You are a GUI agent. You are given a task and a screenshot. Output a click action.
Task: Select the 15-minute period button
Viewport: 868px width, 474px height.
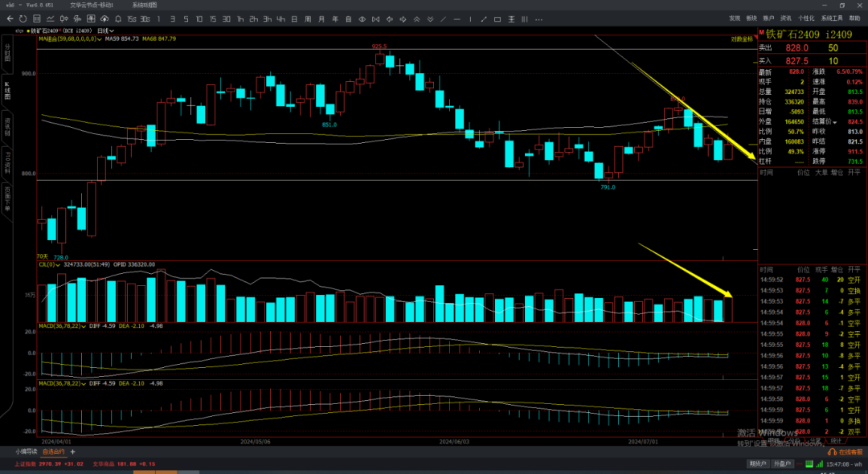(212, 18)
